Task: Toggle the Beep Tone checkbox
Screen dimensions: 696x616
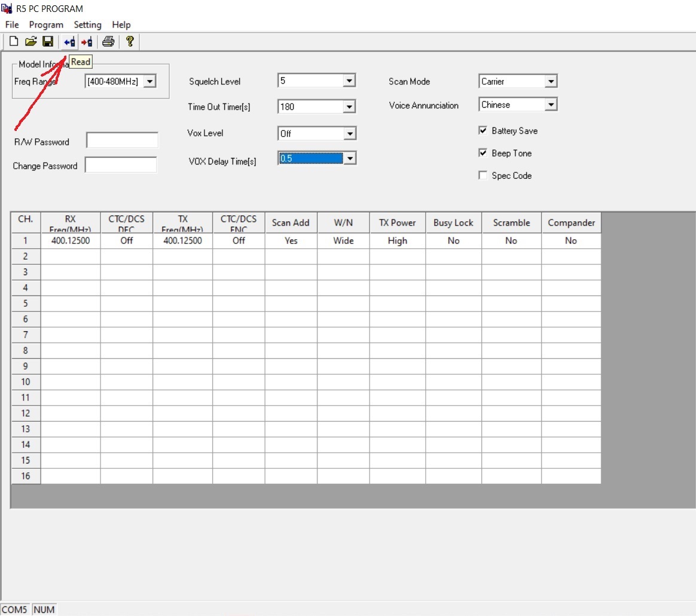Action: (483, 153)
